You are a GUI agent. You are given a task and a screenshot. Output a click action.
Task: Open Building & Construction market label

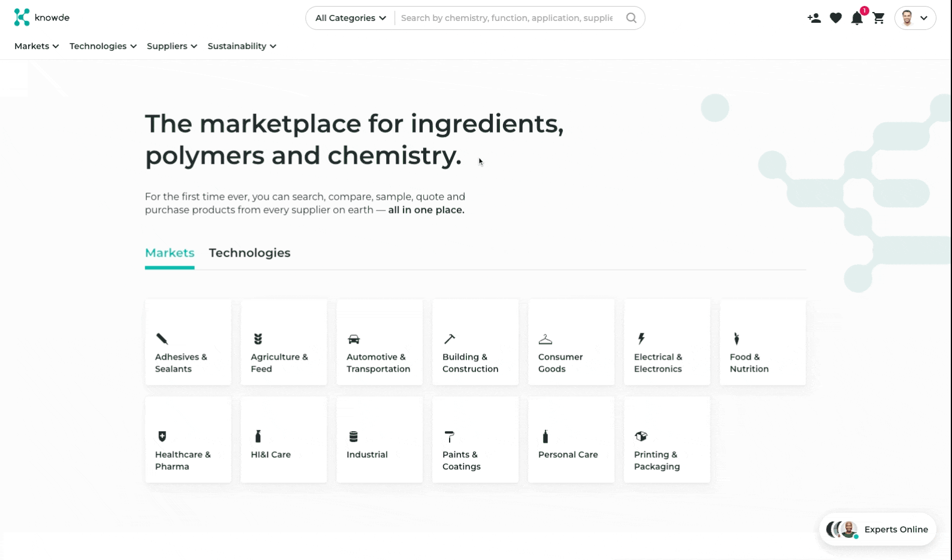click(x=471, y=363)
